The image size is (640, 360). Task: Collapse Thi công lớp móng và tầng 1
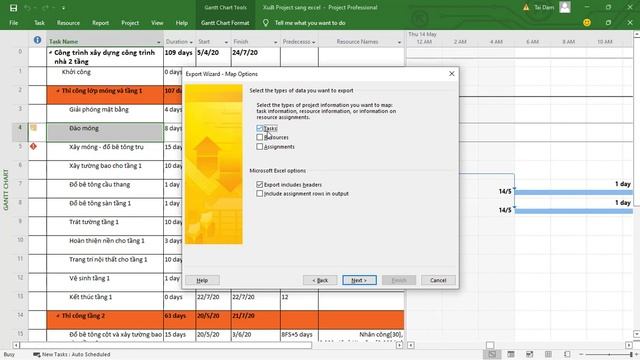click(x=58, y=91)
